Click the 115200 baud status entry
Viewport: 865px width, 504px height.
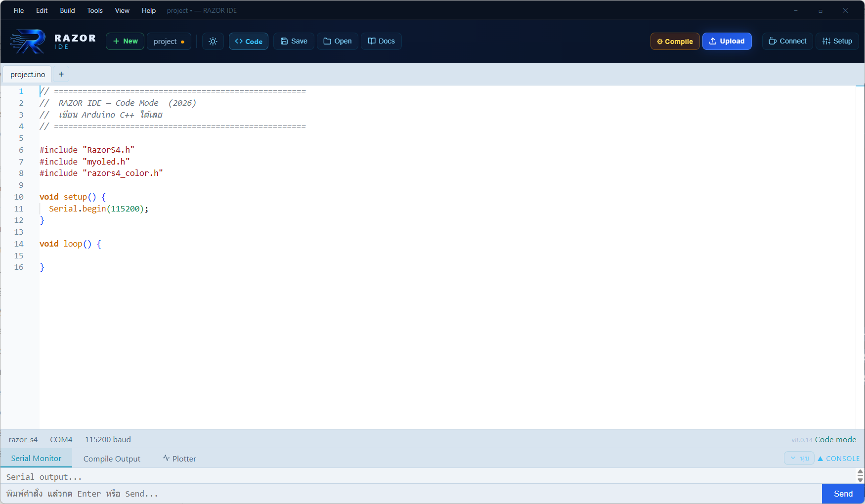pos(108,440)
